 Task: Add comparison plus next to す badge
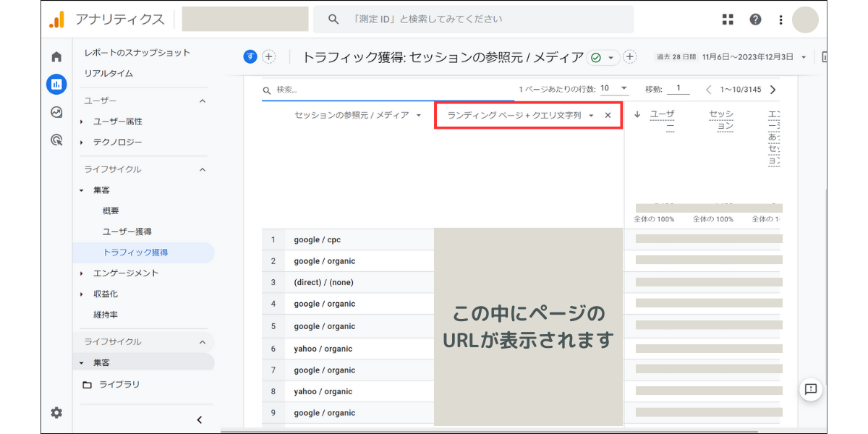[268, 56]
